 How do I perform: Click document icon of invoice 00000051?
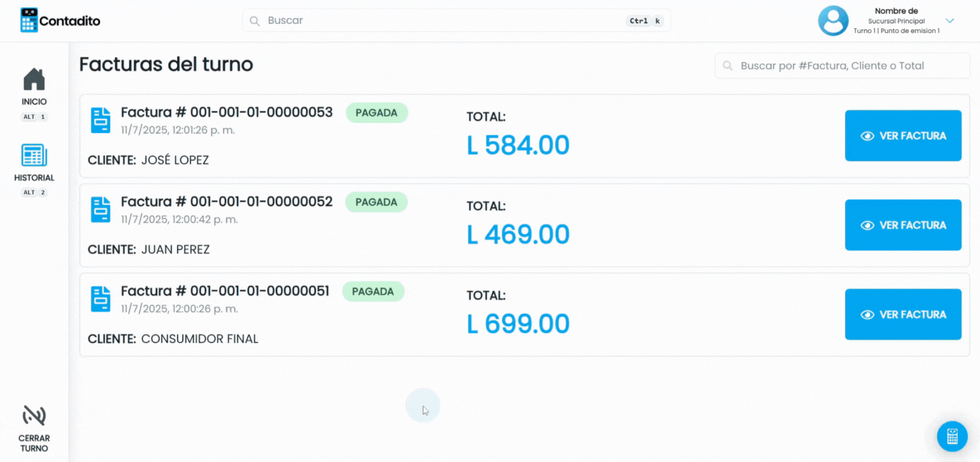[x=101, y=299]
